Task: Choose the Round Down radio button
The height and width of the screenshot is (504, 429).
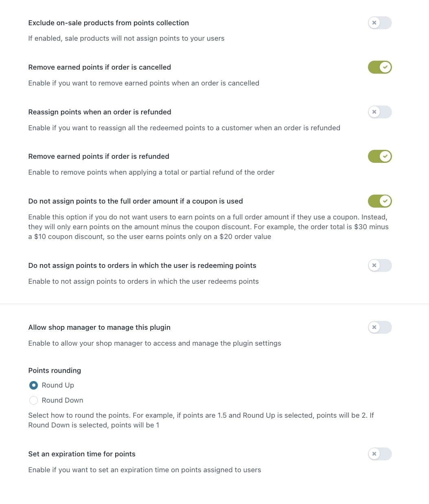Action: click(x=34, y=400)
